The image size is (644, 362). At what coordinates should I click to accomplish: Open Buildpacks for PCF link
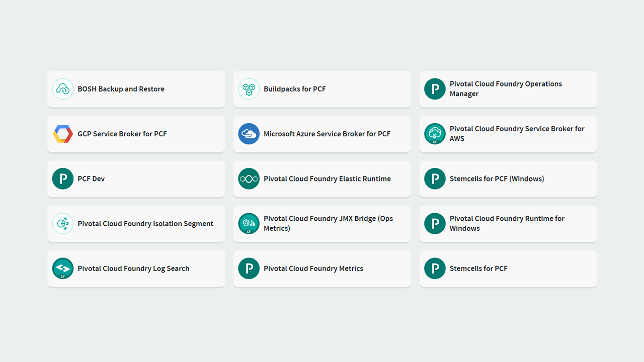pos(295,89)
